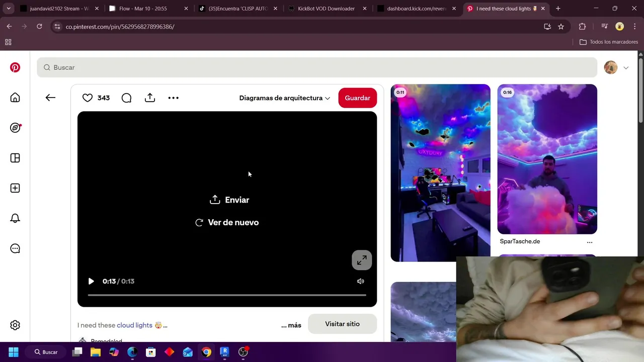Bookmark this page with star icon
Screen dimensions: 644x362
click(561, 27)
